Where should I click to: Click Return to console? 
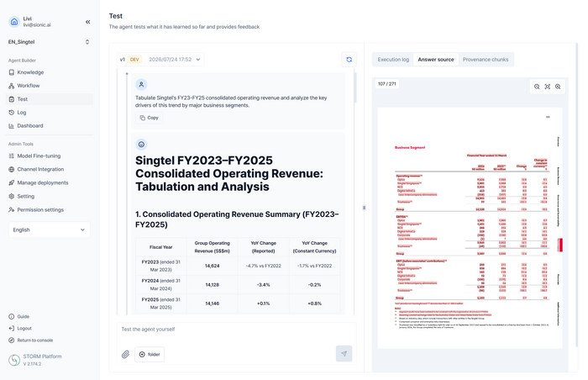(31, 340)
